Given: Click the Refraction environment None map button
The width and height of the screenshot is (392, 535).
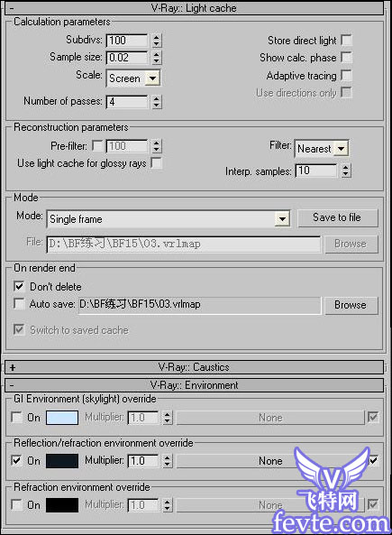Looking at the screenshot, I should pyautogui.click(x=270, y=505).
